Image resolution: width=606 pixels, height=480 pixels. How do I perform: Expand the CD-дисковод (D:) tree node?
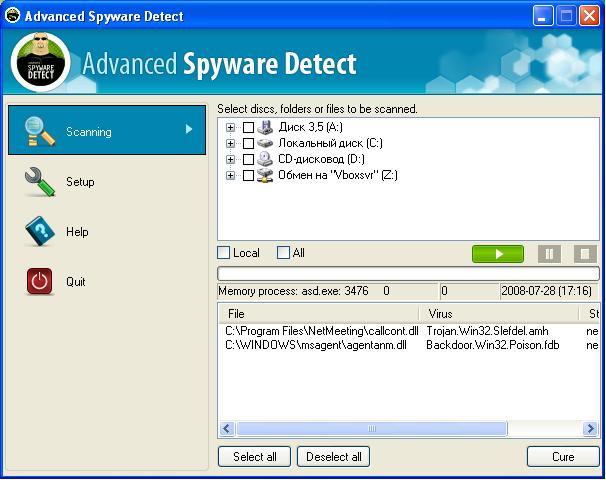(230, 159)
